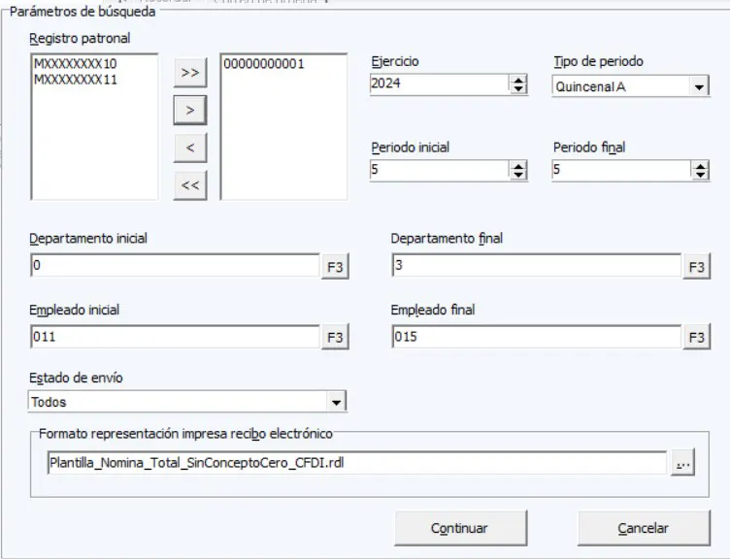Screen dimensions: 730x560
Task: Open F3 lookup for Empleado inicial
Action: coord(335,338)
